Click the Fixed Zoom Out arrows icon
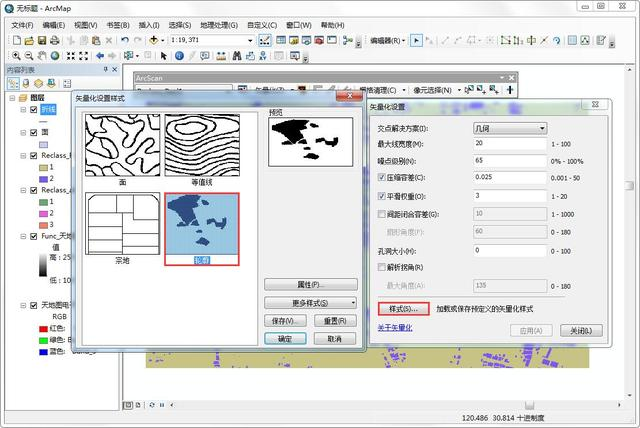This screenshot has height=428, width=640. (83, 56)
